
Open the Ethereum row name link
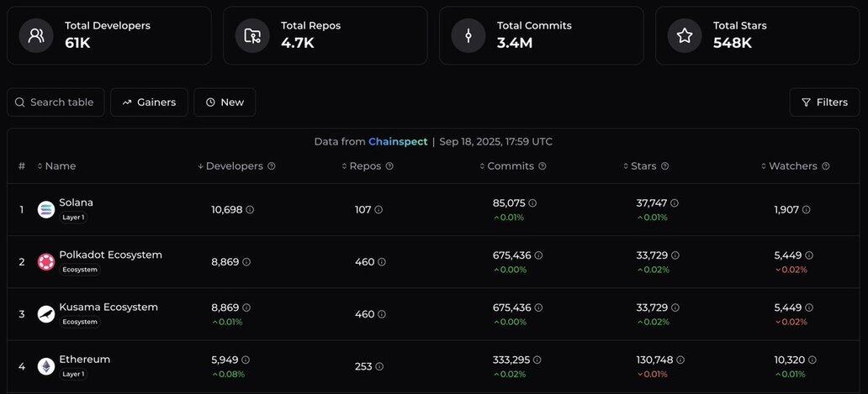point(85,360)
